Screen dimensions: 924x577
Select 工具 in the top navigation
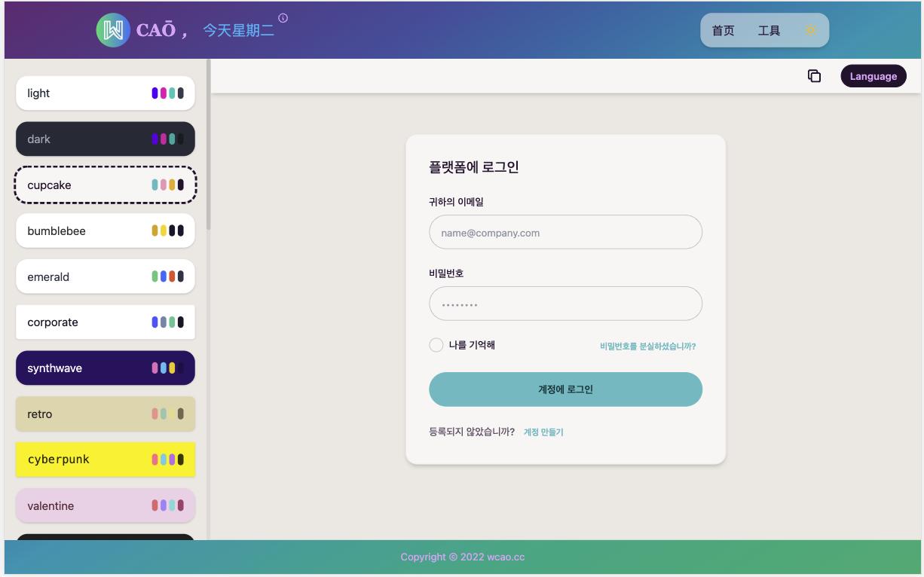coord(768,31)
